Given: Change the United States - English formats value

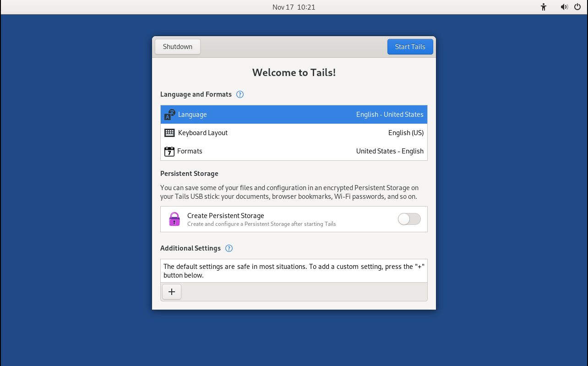Looking at the screenshot, I should coord(390,151).
